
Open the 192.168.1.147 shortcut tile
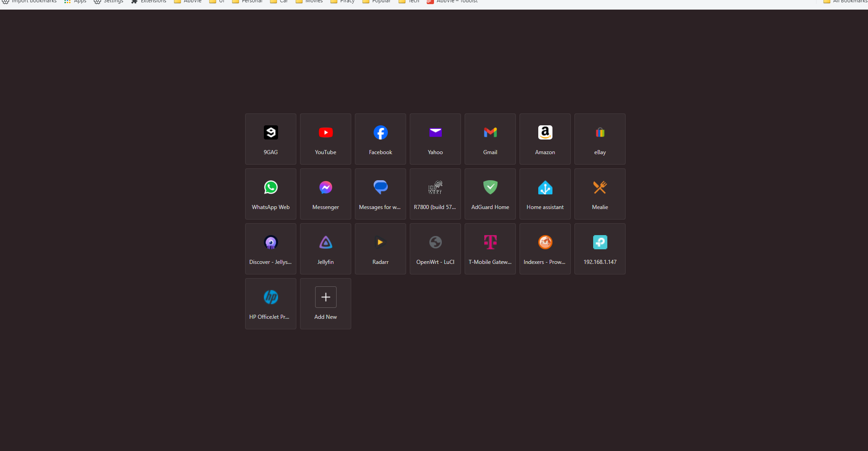click(x=600, y=249)
